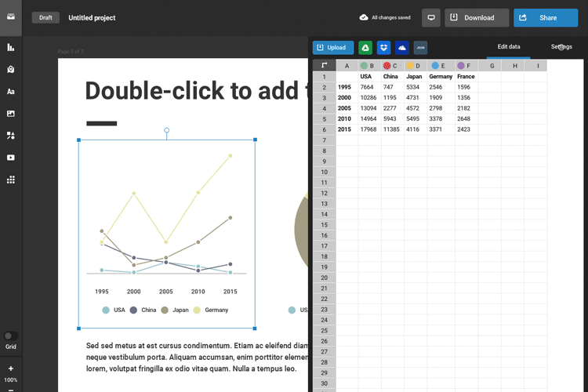Select the Japan header cell
Image resolution: width=588 pixels, height=392 pixels.
click(416, 77)
